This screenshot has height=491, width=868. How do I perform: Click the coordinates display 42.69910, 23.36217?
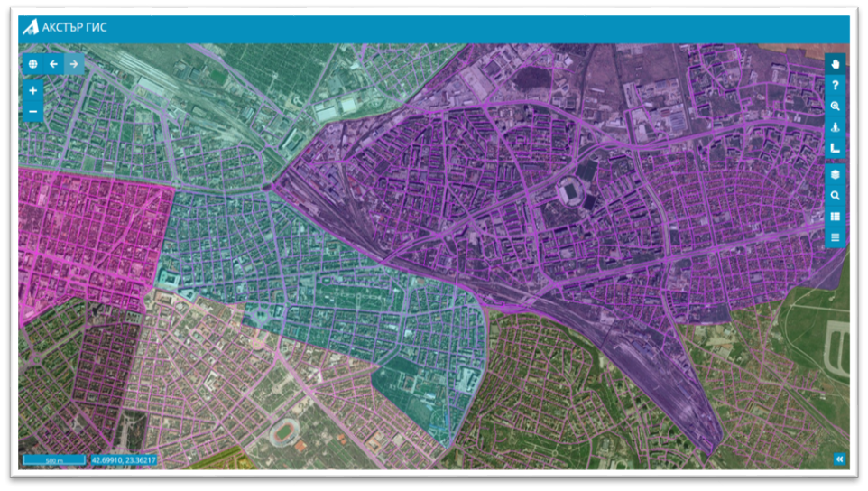click(124, 460)
